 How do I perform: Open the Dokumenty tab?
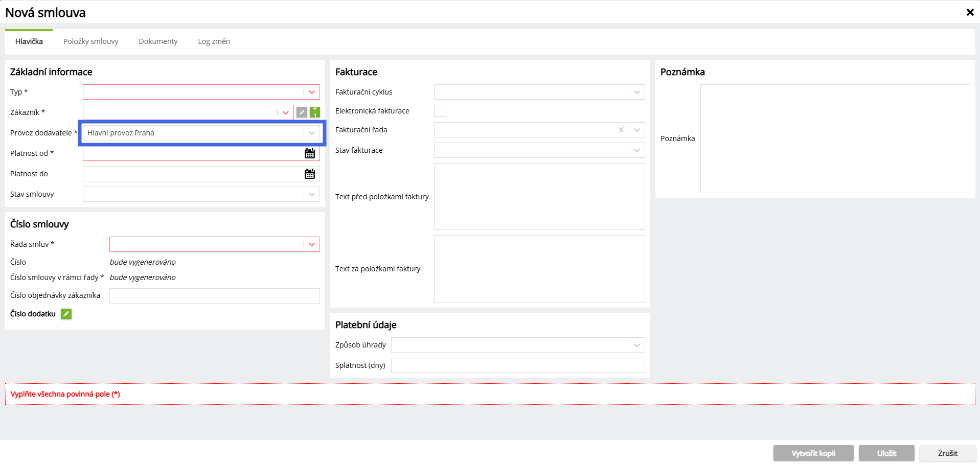[158, 41]
